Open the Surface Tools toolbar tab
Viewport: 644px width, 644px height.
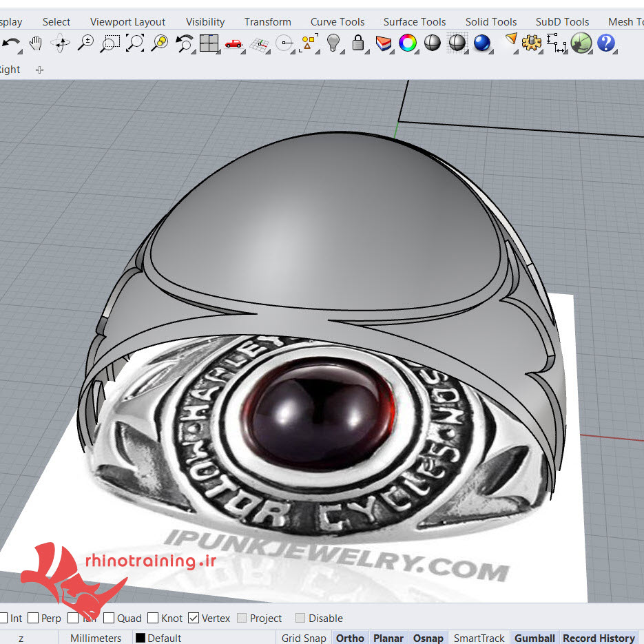pyautogui.click(x=415, y=21)
